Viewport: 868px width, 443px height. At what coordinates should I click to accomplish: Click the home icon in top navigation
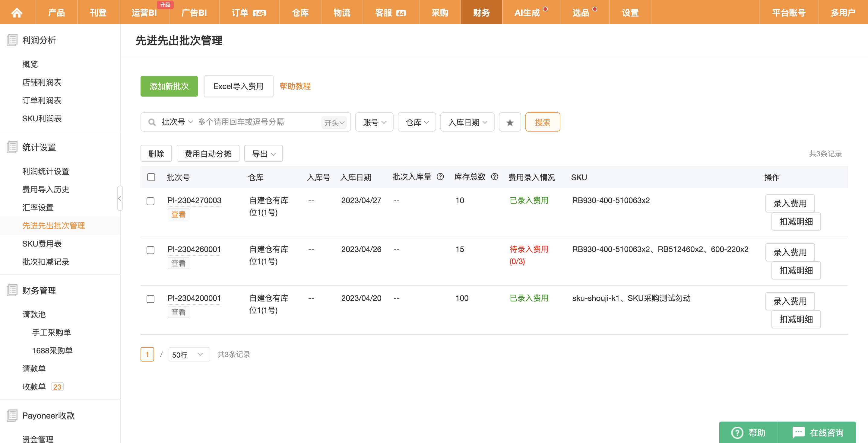(17, 12)
